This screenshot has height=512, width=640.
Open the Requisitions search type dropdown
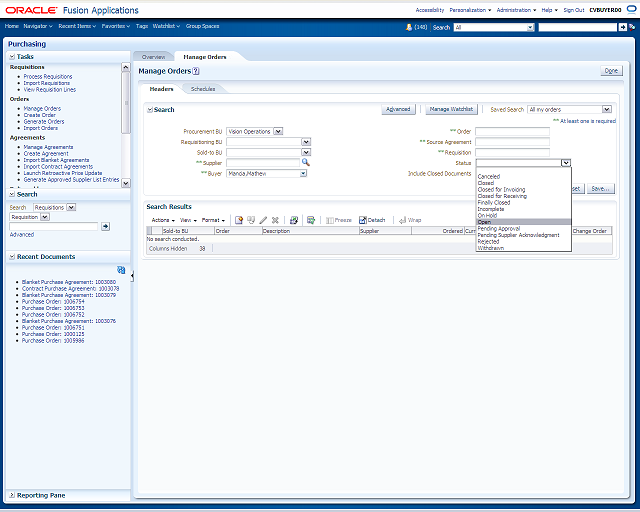click(x=71, y=207)
